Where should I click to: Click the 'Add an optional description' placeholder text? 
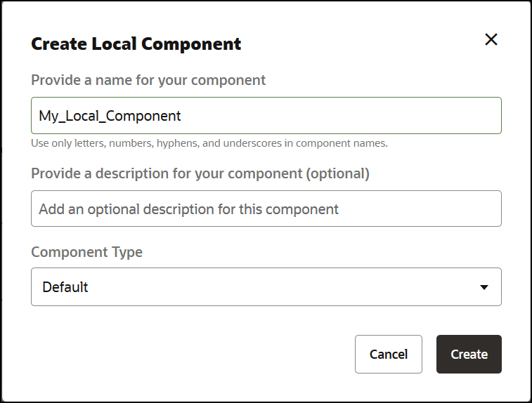188,209
